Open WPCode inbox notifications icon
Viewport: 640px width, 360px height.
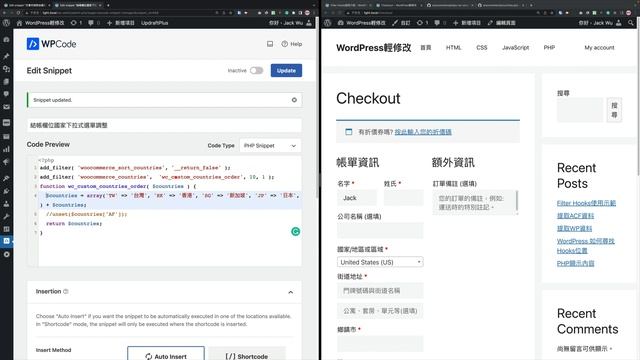pos(270,44)
